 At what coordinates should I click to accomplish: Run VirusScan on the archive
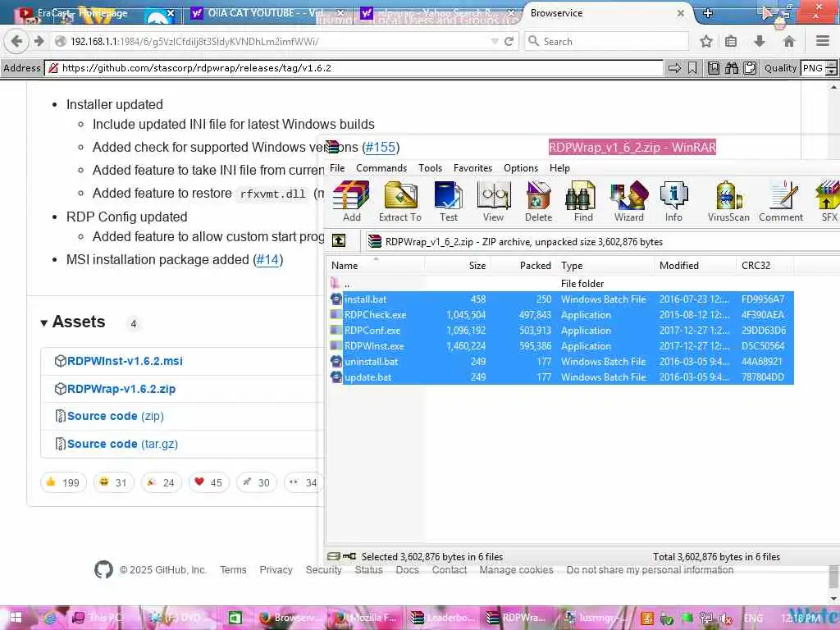tap(728, 201)
